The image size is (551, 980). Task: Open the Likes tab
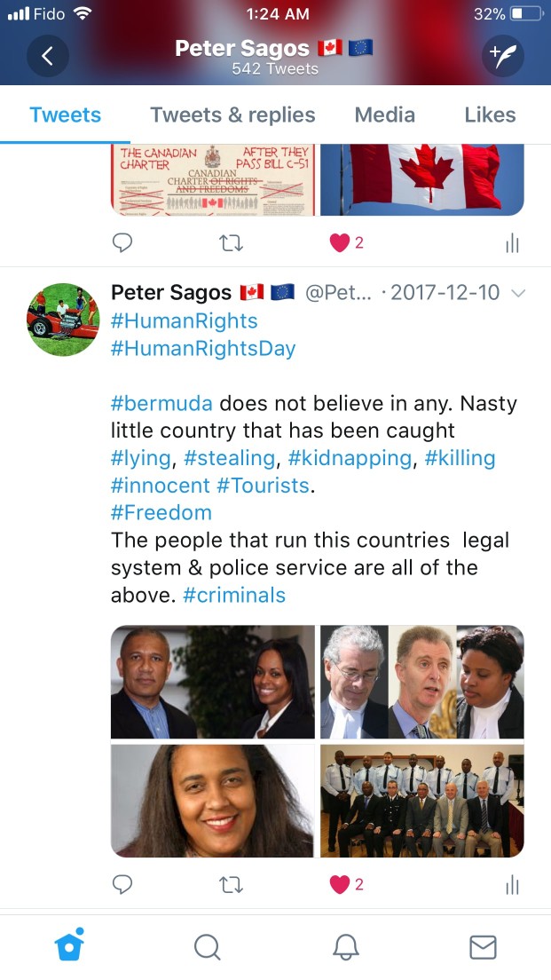tap(491, 115)
